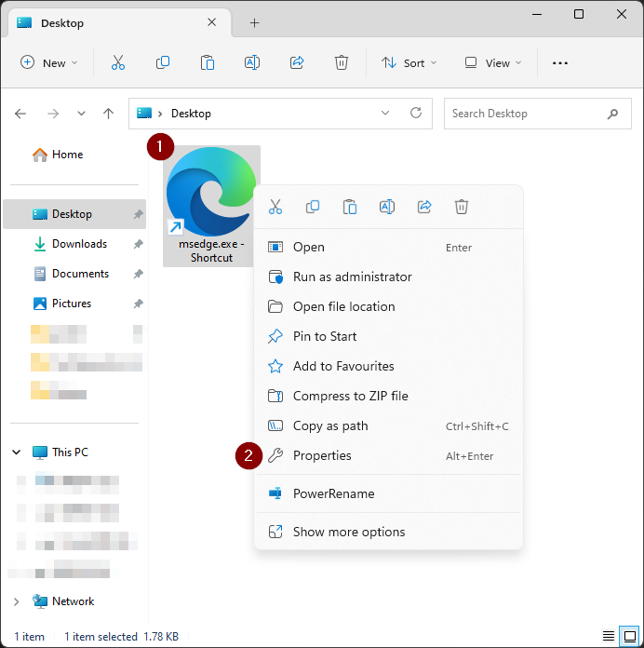The width and height of the screenshot is (644, 648).
Task: Choose Add to Favourites
Action: [x=388, y=366]
